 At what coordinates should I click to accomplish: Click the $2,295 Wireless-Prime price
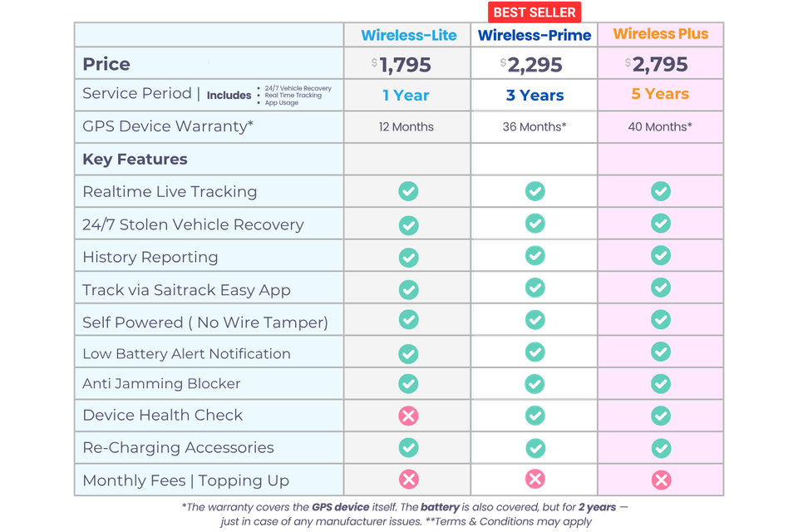(x=531, y=65)
